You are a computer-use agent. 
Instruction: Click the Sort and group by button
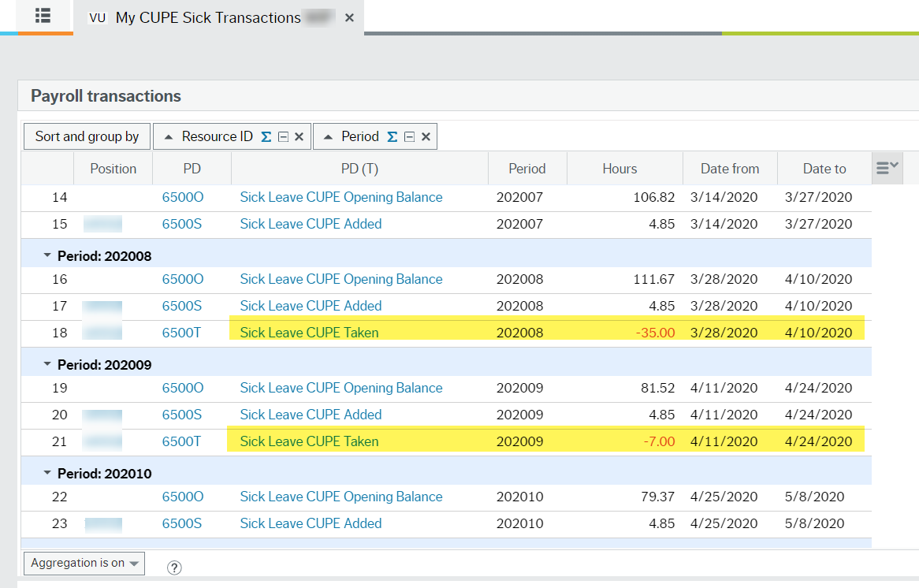(x=86, y=136)
